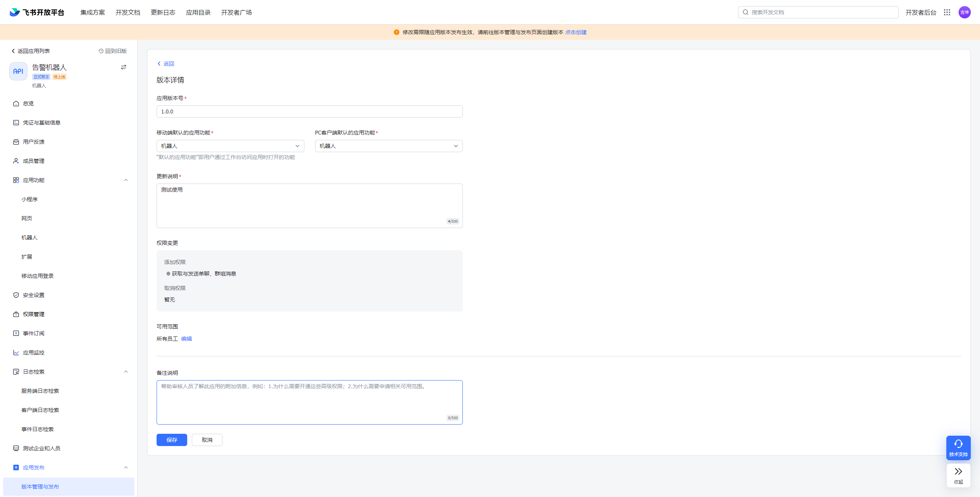
Task: Open 集成方案 in the top navigation
Action: [93, 12]
